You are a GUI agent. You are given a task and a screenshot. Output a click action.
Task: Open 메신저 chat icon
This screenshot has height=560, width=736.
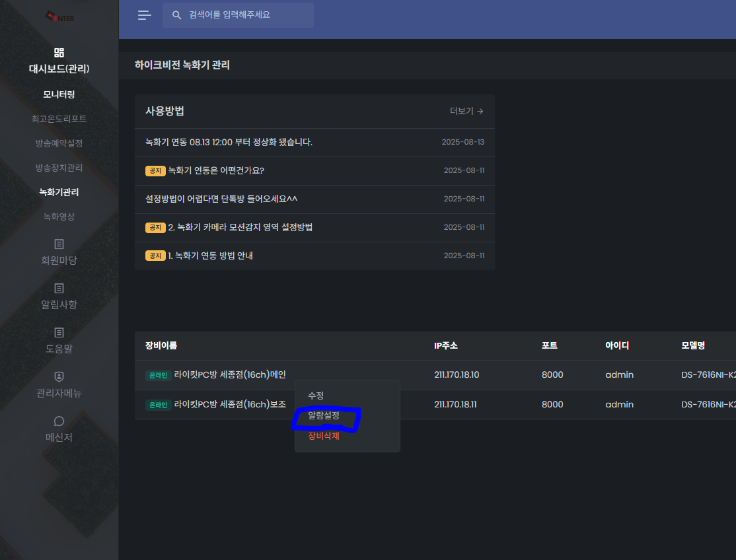(59, 421)
